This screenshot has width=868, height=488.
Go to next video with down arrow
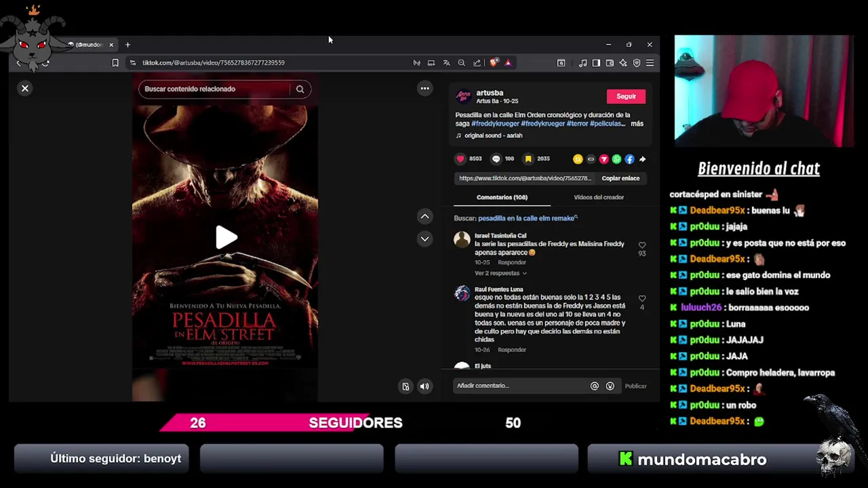coord(425,239)
